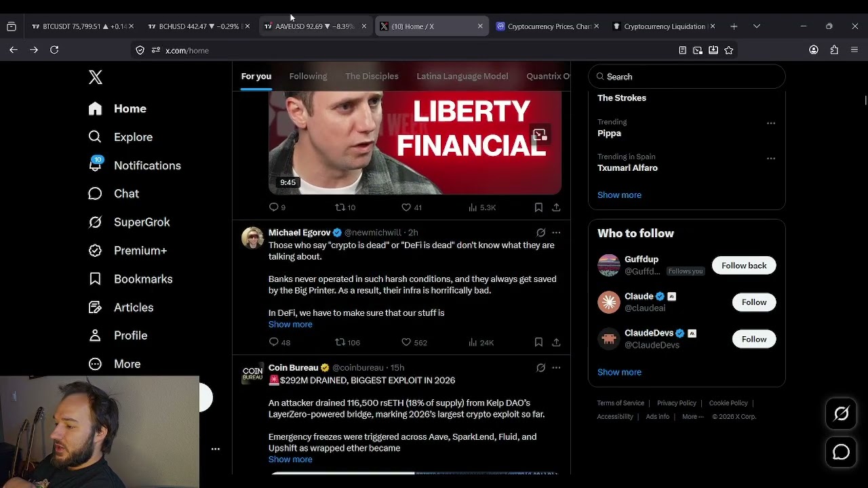Show more trending topics
This screenshot has width=868, height=488.
(619, 195)
